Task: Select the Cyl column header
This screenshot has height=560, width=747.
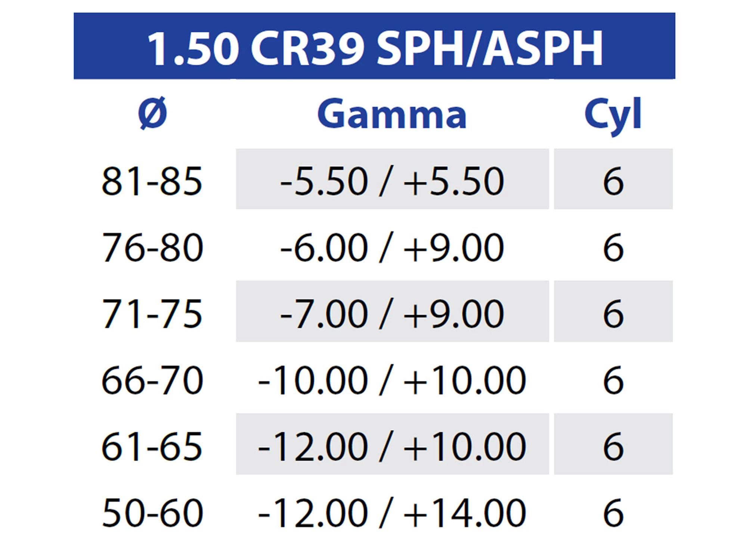Action: (x=613, y=114)
